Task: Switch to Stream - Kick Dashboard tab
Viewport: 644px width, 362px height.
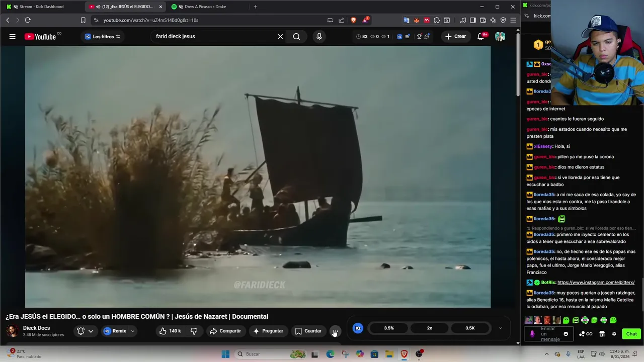Action: tap(43, 7)
